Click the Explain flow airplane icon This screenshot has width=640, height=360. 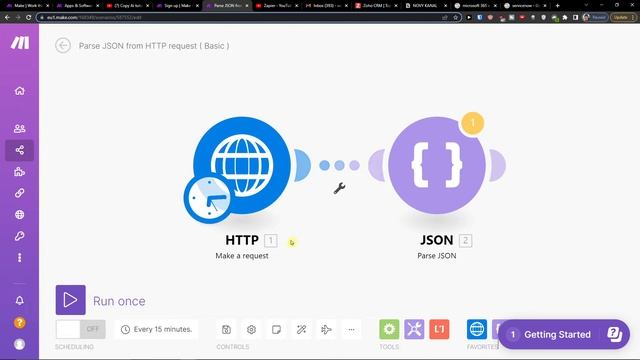point(326,329)
